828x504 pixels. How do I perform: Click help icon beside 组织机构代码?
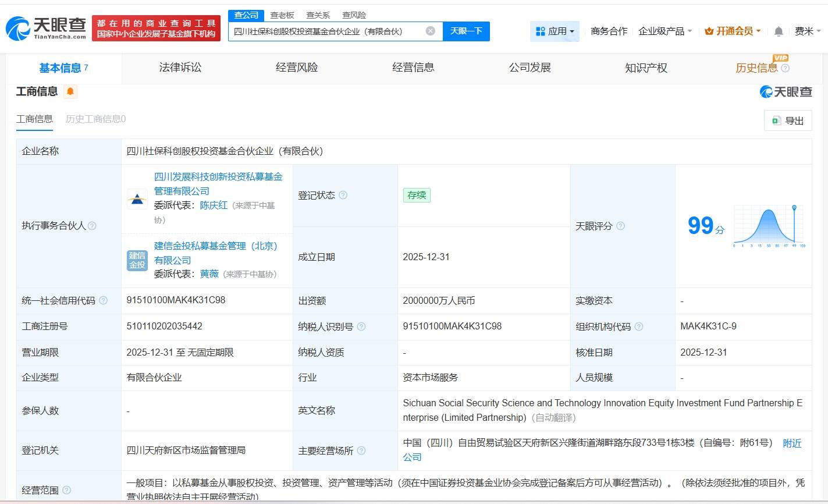pos(639,326)
